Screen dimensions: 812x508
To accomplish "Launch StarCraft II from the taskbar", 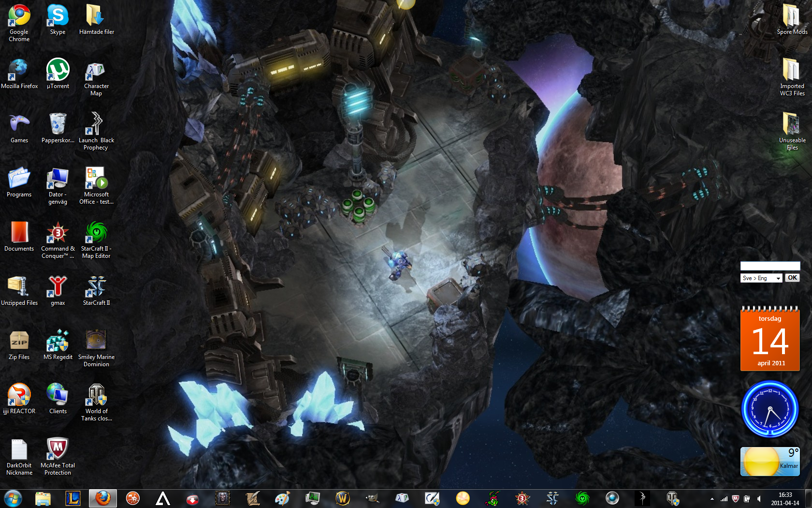I will point(552,498).
